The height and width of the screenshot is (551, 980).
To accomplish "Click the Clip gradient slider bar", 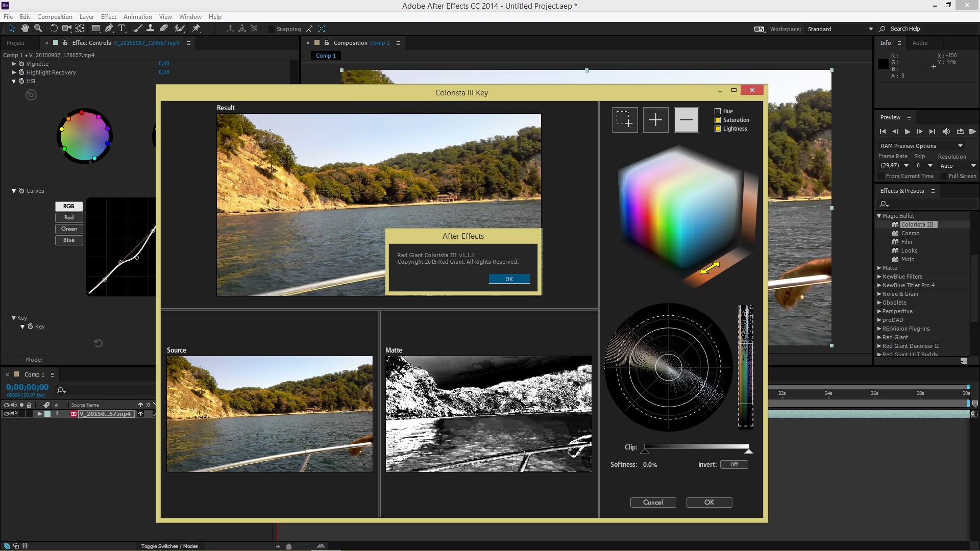I will click(696, 447).
